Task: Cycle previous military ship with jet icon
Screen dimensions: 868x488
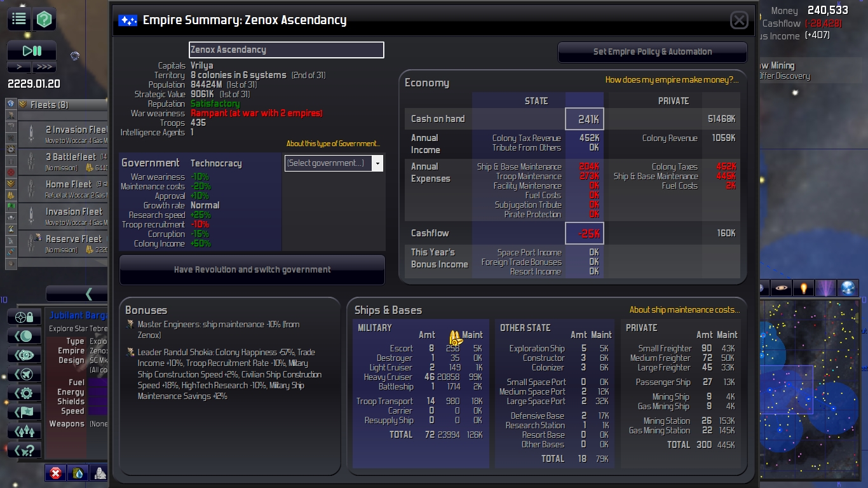Action: point(25,374)
